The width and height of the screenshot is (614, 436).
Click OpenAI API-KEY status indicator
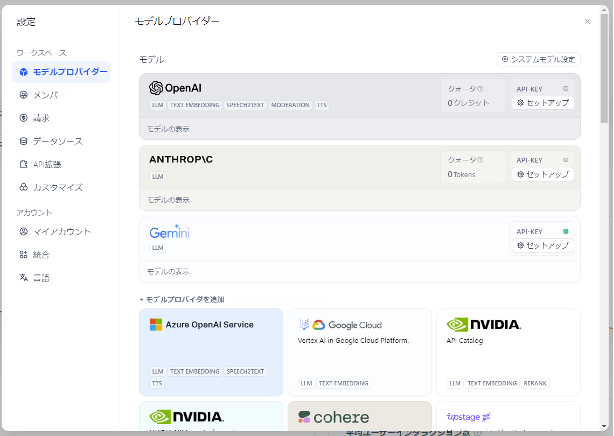[x=565, y=89]
